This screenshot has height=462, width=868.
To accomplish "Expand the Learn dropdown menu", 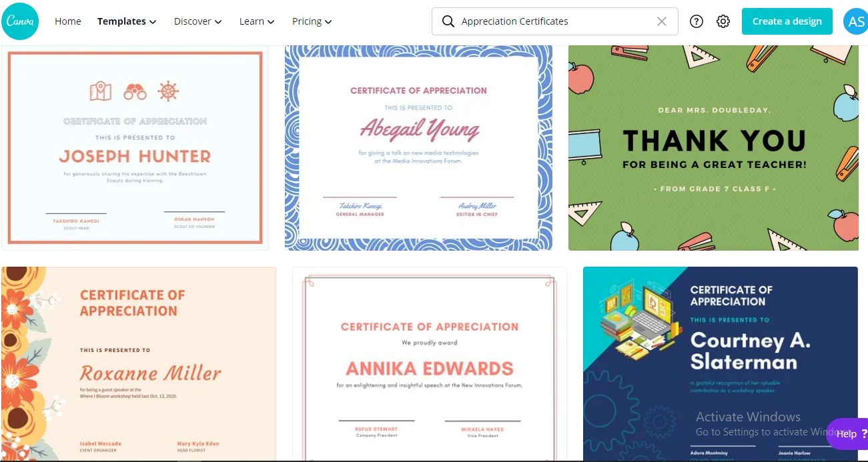I will [257, 21].
